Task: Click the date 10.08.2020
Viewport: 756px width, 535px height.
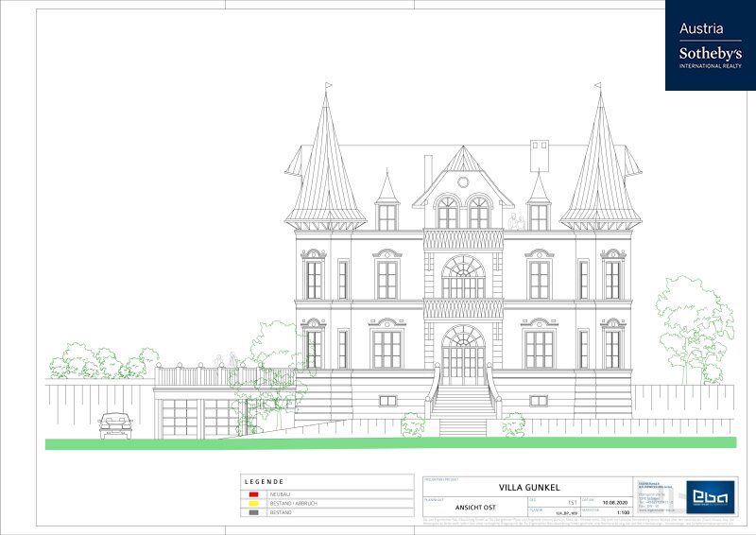Action: (x=614, y=502)
